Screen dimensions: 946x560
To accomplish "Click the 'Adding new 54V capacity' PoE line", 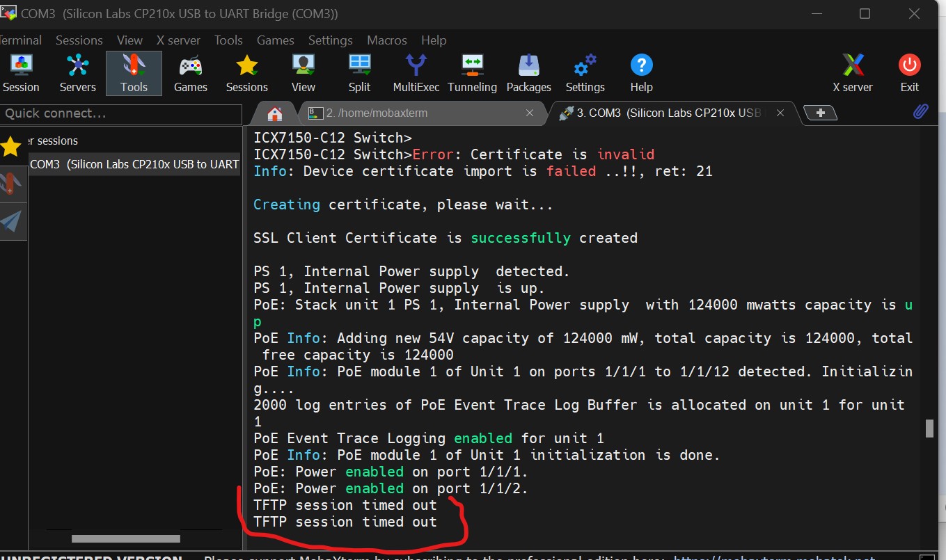I will tap(583, 346).
